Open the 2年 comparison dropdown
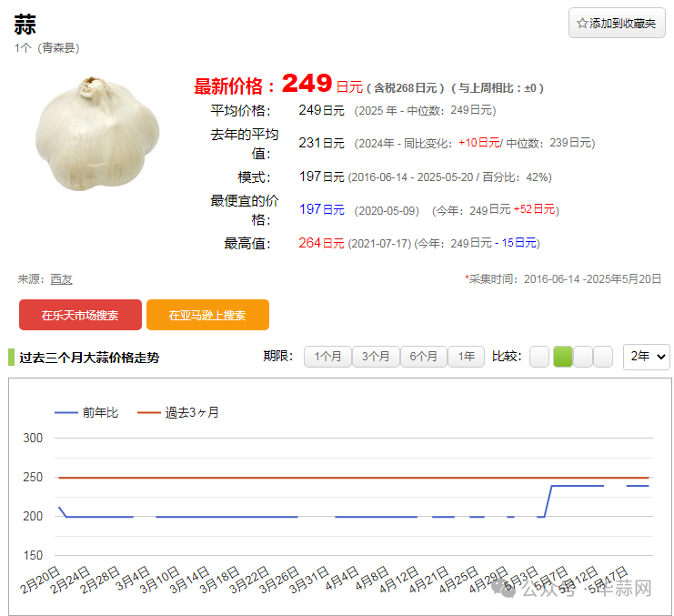 [647, 357]
